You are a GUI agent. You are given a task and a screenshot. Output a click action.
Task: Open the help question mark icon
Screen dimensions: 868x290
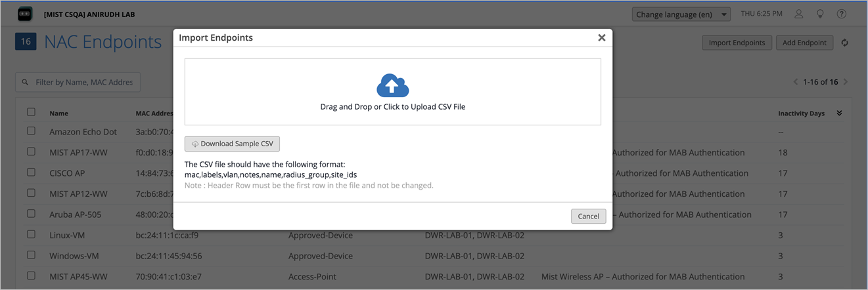[x=841, y=14]
